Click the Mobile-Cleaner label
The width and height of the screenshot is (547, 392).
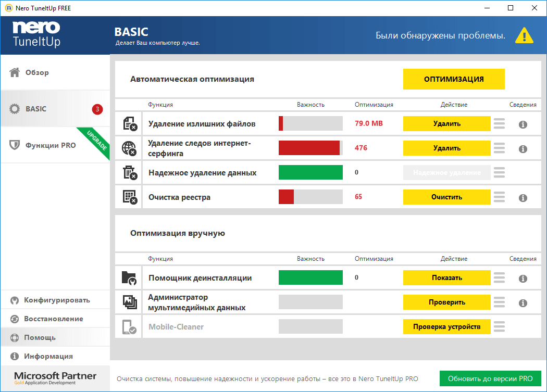[176, 327]
